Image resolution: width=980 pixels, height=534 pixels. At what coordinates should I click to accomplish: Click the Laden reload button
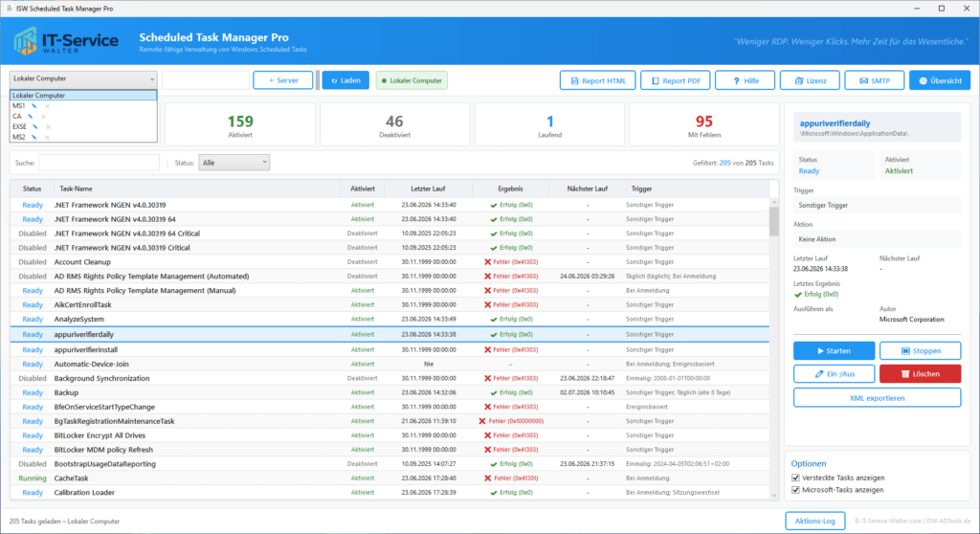345,80
